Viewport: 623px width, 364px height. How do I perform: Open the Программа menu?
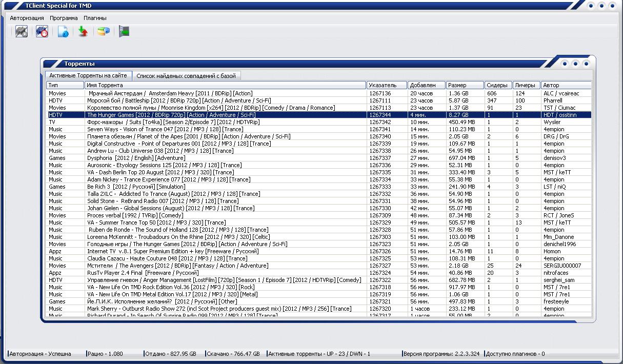pos(64,18)
